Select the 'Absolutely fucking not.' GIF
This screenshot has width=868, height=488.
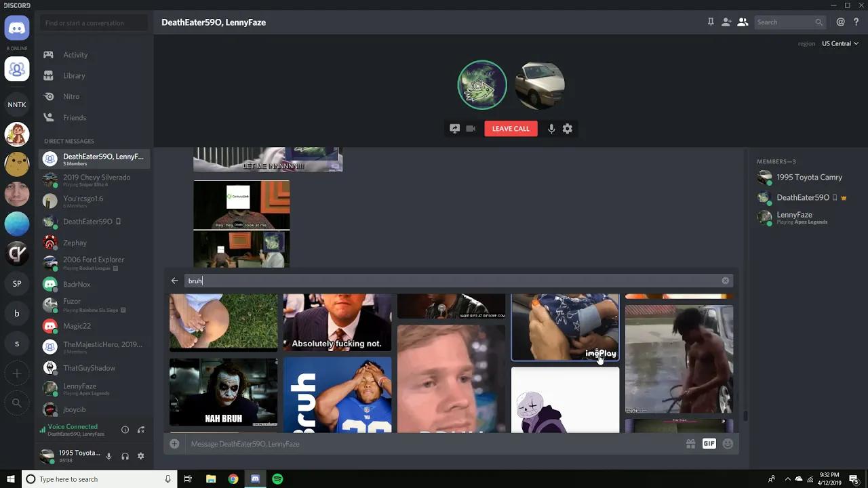click(x=337, y=323)
